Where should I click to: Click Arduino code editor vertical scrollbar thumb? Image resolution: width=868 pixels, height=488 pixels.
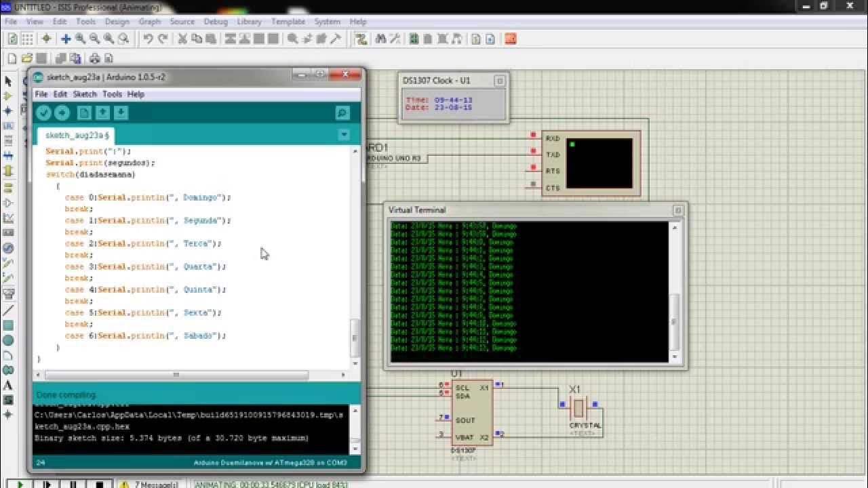[354, 337]
